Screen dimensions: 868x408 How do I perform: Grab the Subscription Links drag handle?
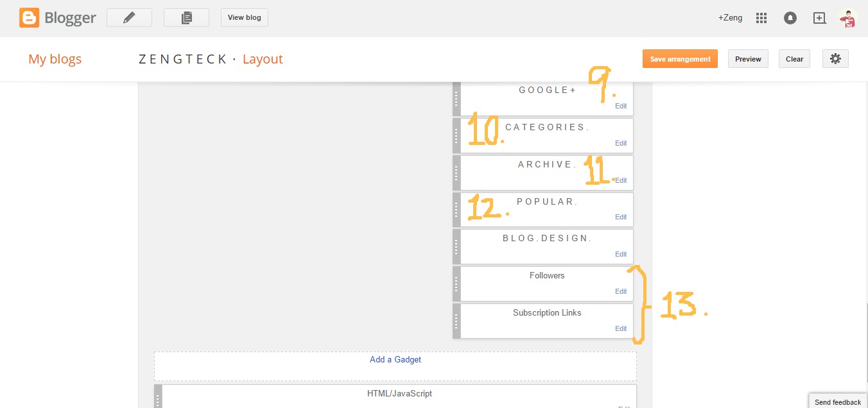(456, 321)
